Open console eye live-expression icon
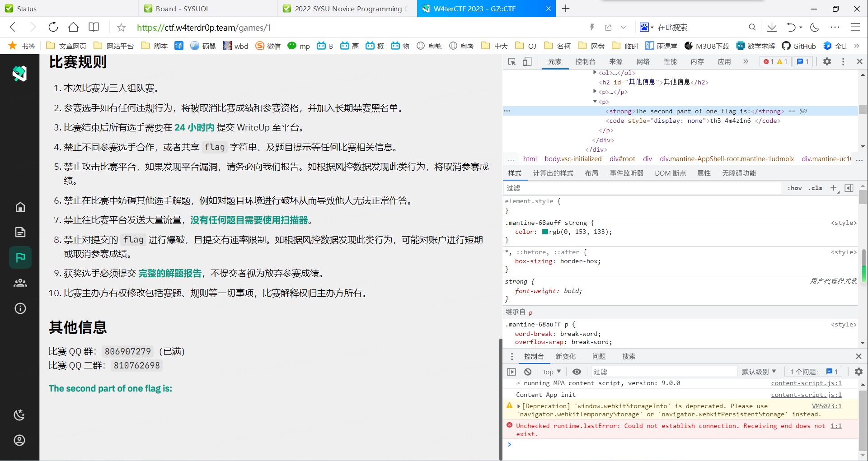Image resolution: width=868 pixels, height=461 pixels. click(x=577, y=372)
